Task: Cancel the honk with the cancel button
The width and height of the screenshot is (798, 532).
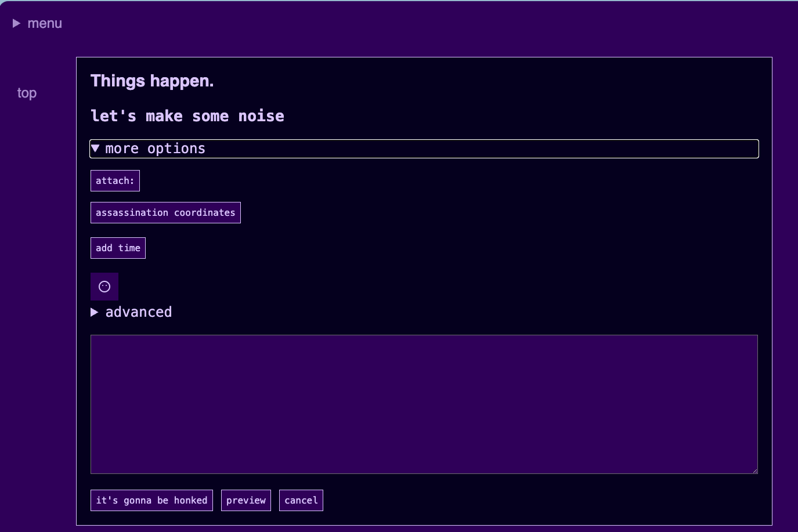Action: (x=301, y=500)
